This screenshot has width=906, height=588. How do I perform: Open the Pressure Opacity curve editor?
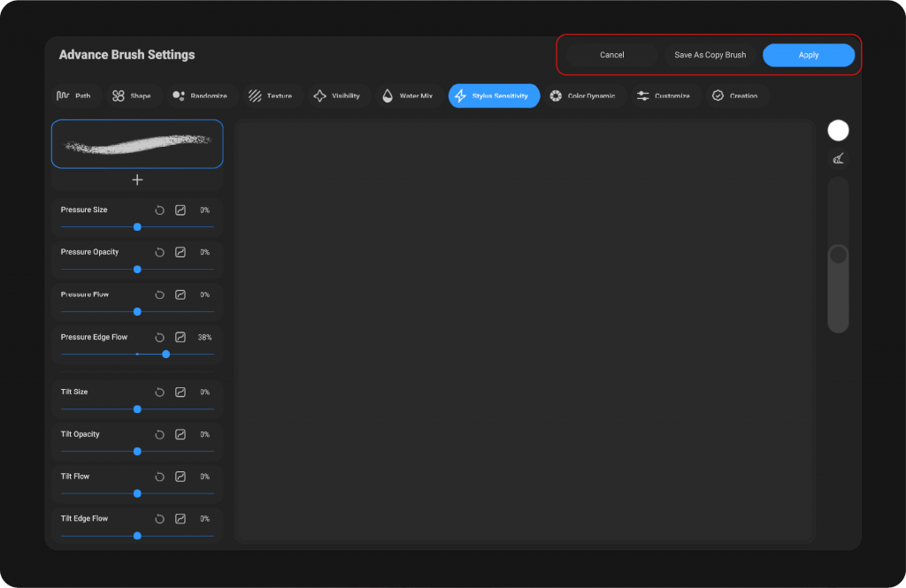click(180, 252)
